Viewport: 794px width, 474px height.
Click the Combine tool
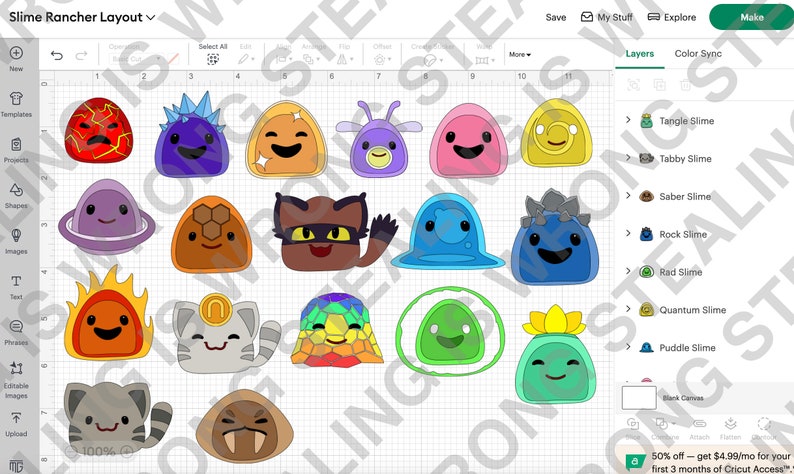(664, 428)
